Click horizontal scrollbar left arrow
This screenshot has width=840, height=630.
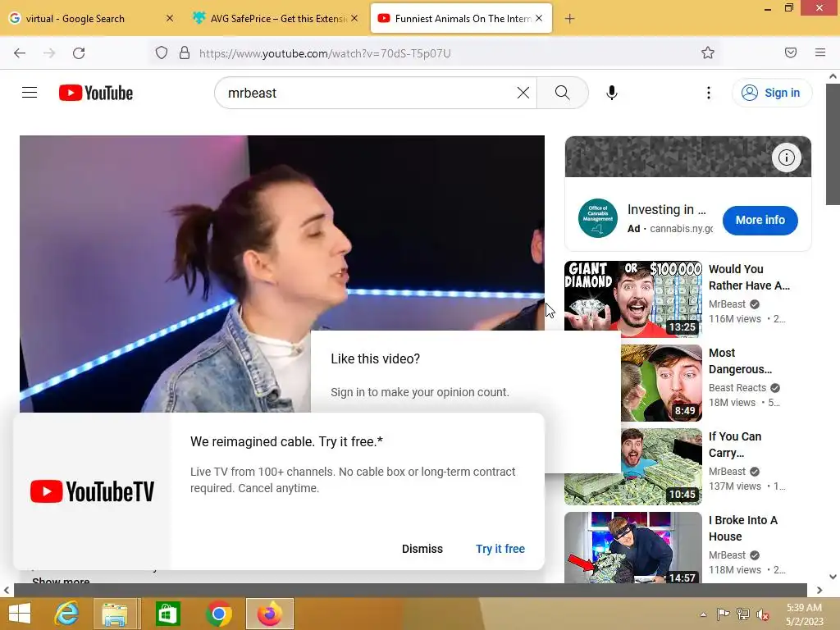[7, 591]
